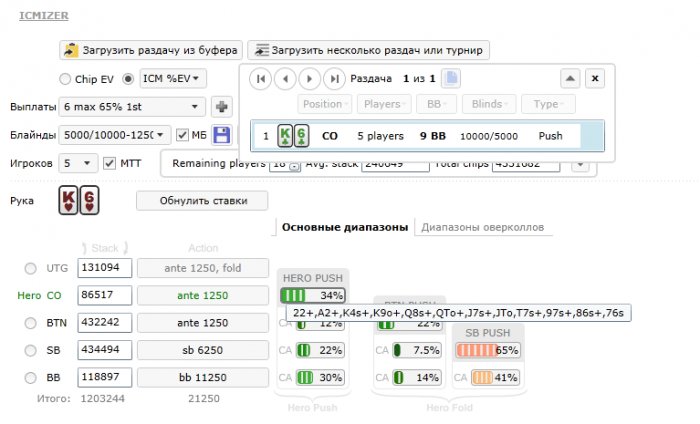Image resolution: width=700 pixels, height=424 pixels.
Task: Open Blinds filter dropdown
Action: [489, 104]
